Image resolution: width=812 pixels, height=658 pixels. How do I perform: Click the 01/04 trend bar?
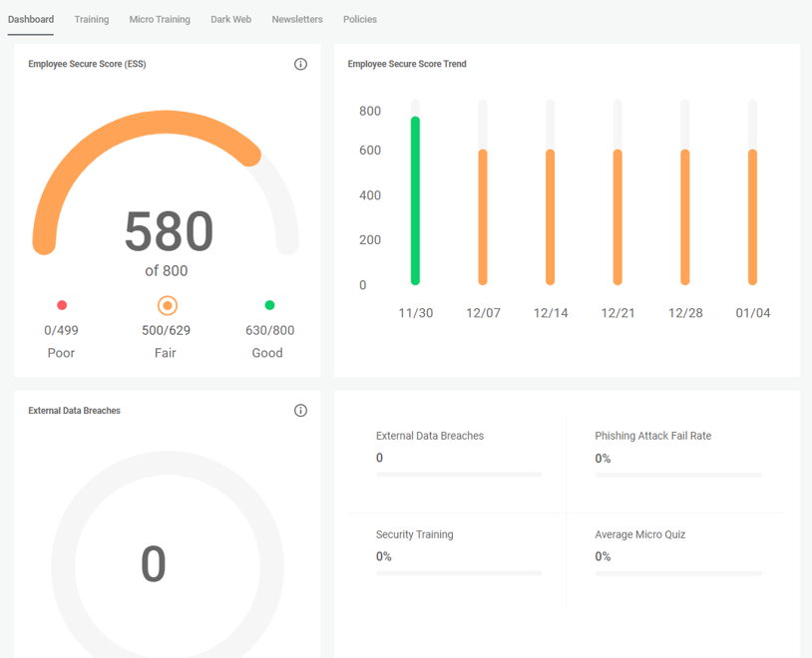pyautogui.click(x=752, y=217)
